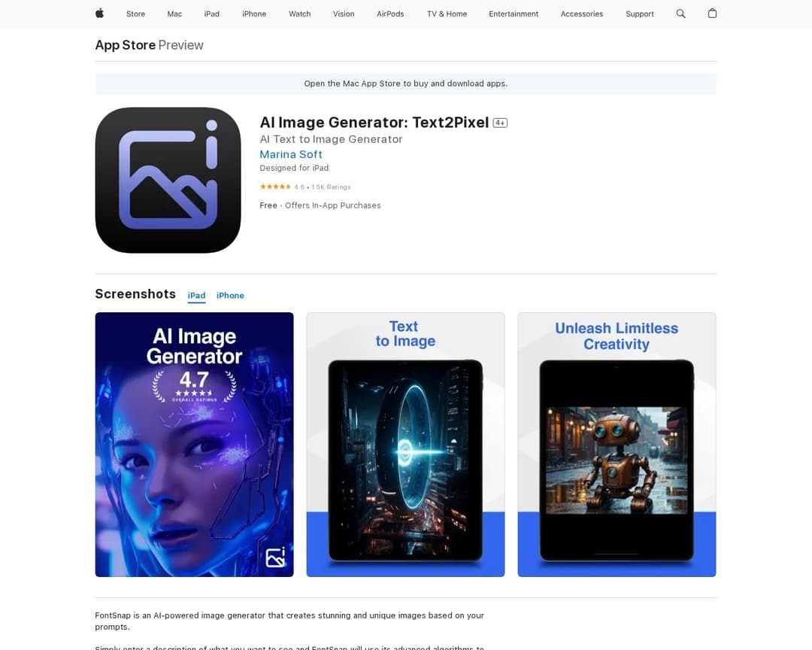
Task: View the Text to Image screenshot
Action: pos(405,444)
